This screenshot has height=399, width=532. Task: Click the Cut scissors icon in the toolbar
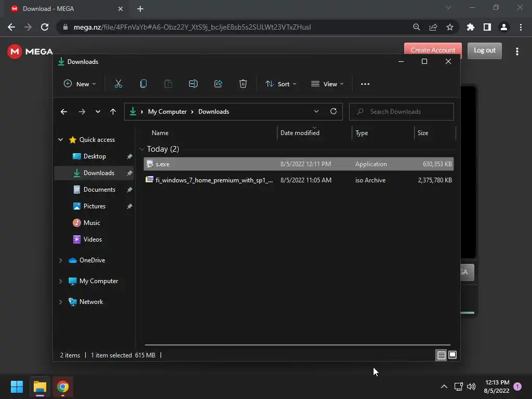pyautogui.click(x=118, y=84)
